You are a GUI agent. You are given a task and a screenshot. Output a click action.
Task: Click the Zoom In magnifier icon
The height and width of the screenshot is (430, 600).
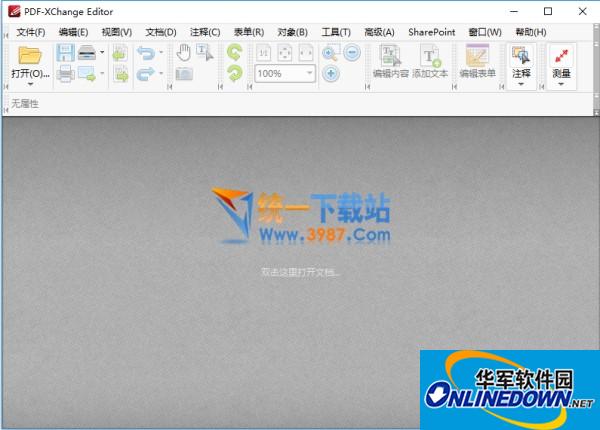[330, 53]
